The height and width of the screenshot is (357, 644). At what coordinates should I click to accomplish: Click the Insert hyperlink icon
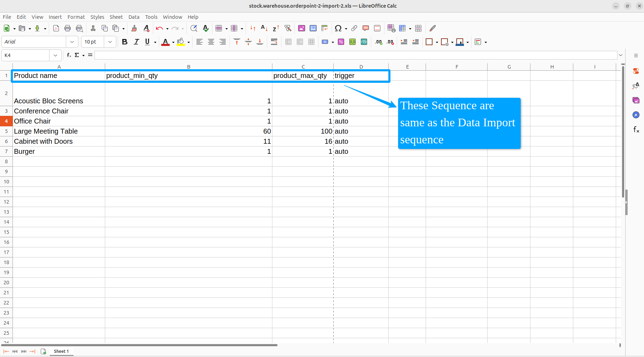354,29
